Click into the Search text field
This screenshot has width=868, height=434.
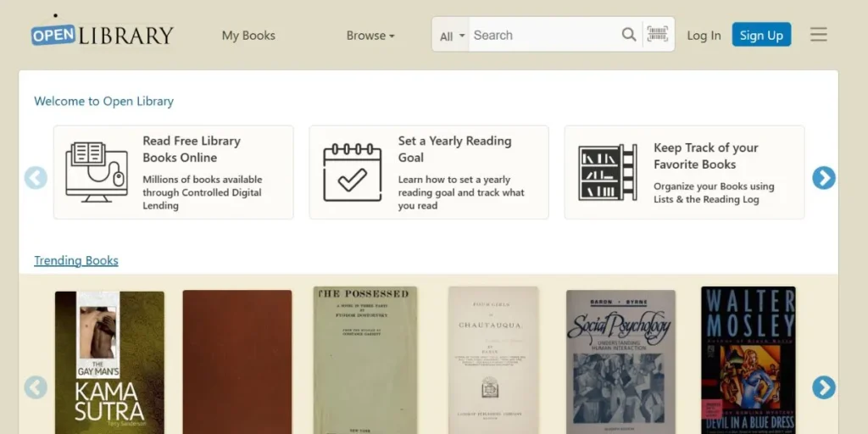[542, 35]
